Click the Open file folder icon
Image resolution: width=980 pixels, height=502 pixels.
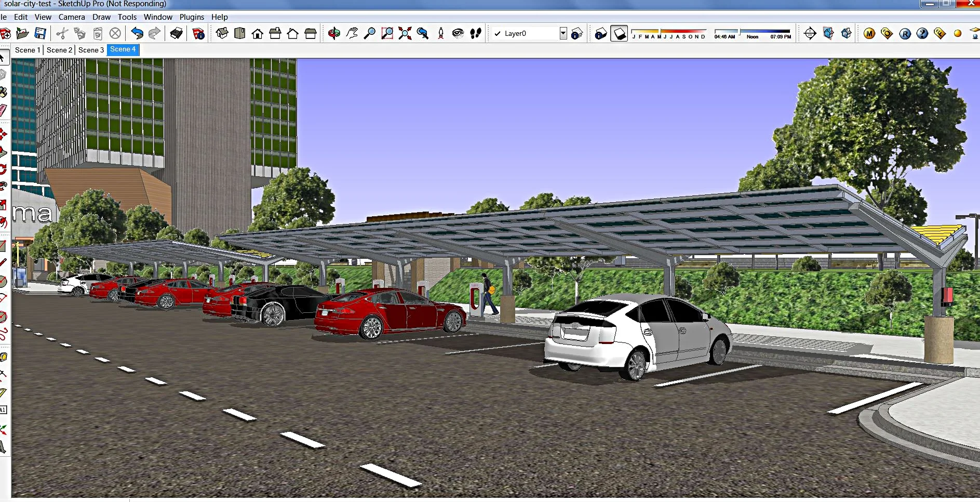pos(22,34)
